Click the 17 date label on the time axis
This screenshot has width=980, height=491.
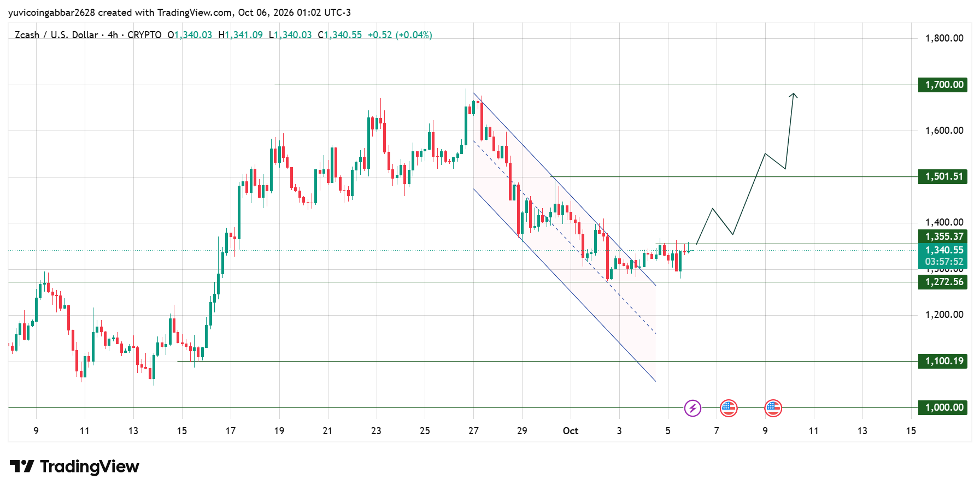point(231,431)
